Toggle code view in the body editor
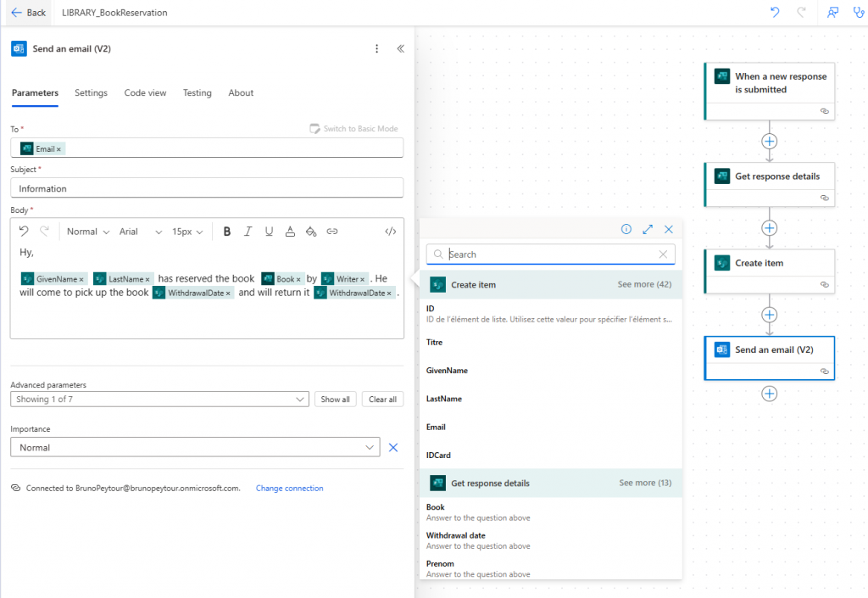This screenshot has height=598, width=868. 390,232
